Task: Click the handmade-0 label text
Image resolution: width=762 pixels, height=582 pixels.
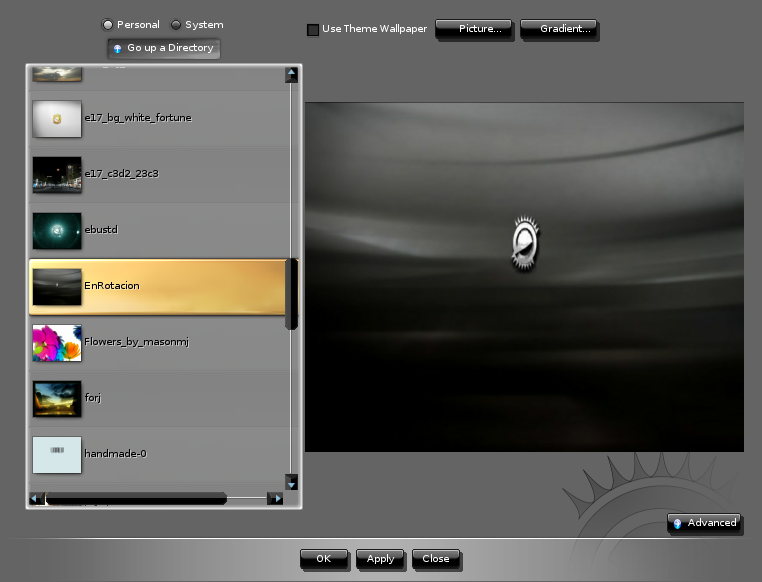Action: coord(115,454)
